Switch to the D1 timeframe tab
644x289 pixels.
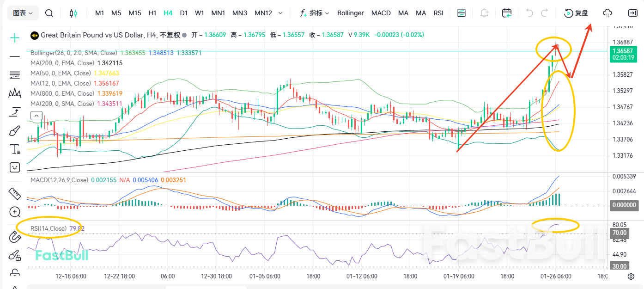[x=184, y=13]
